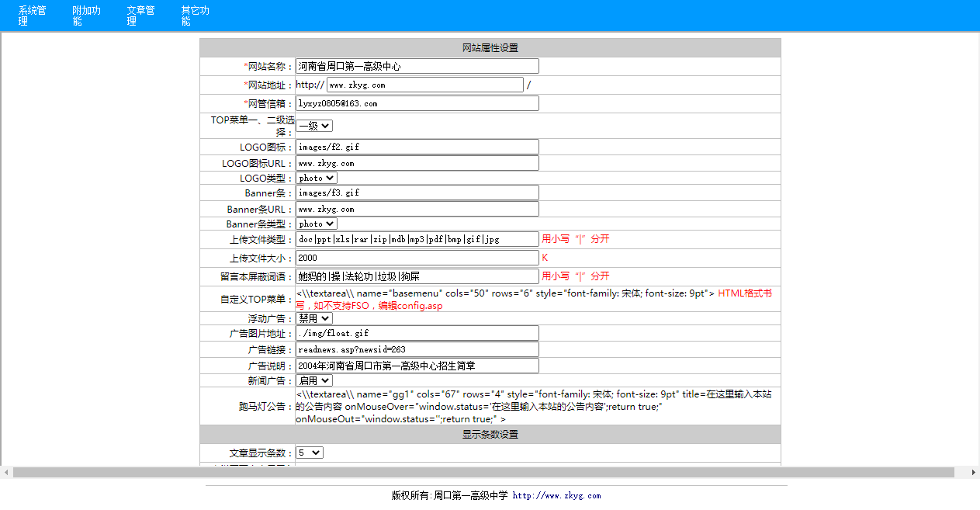Open the 新闻广告 启用 dropdown
Image resolution: width=980 pixels, height=510 pixels.
click(x=314, y=380)
